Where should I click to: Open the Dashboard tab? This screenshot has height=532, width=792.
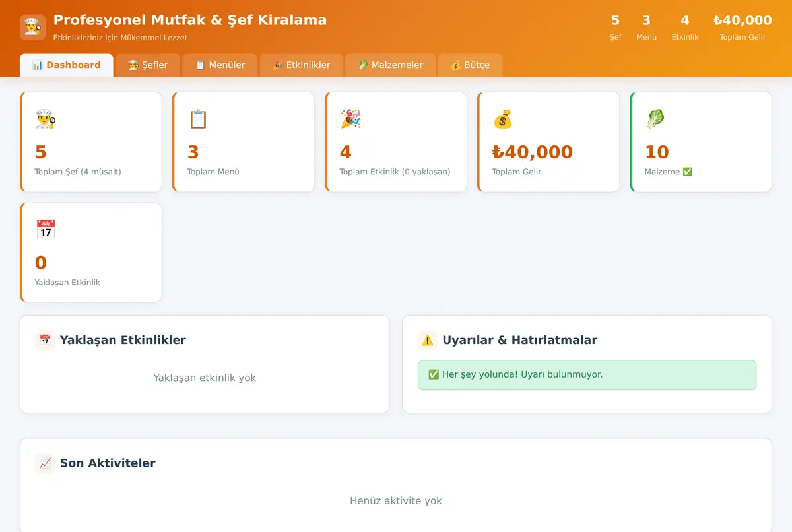click(67, 65)
